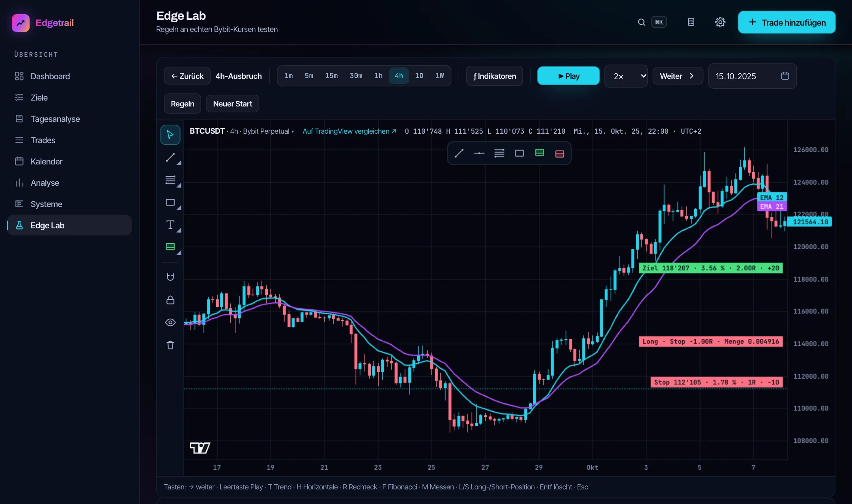This screenshot has width=852, height=504.
Task: Toggle drawings visibility eye icon
Action: pyautogui.click(x=170, y=322)
